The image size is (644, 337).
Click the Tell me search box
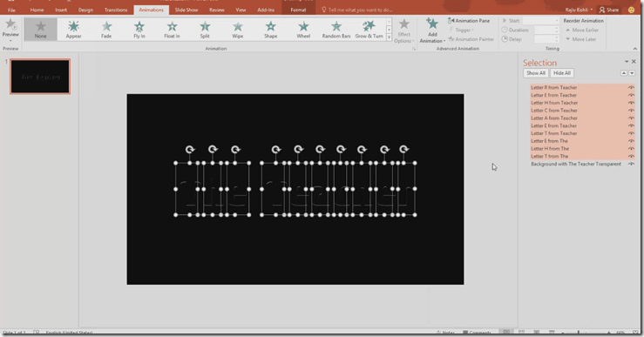point(357,10)
